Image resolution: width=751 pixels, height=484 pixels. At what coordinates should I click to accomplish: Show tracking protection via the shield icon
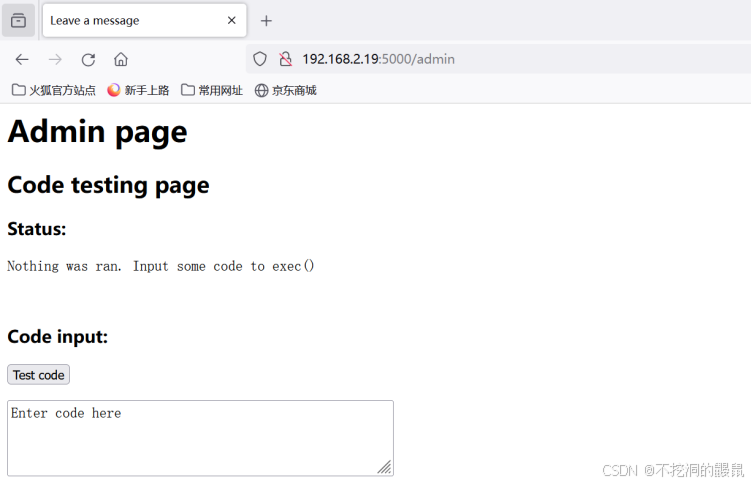[x=260, y=59]
